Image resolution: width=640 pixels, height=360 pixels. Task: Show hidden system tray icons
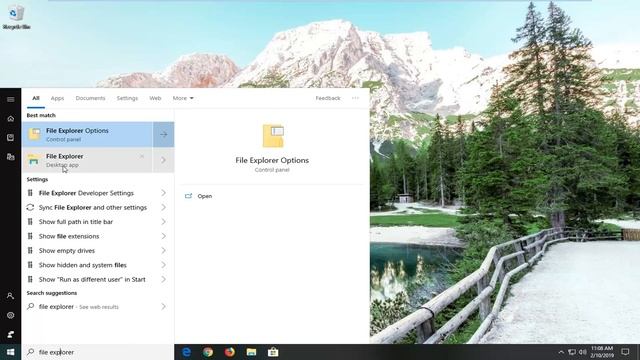(x=561, y=352)
